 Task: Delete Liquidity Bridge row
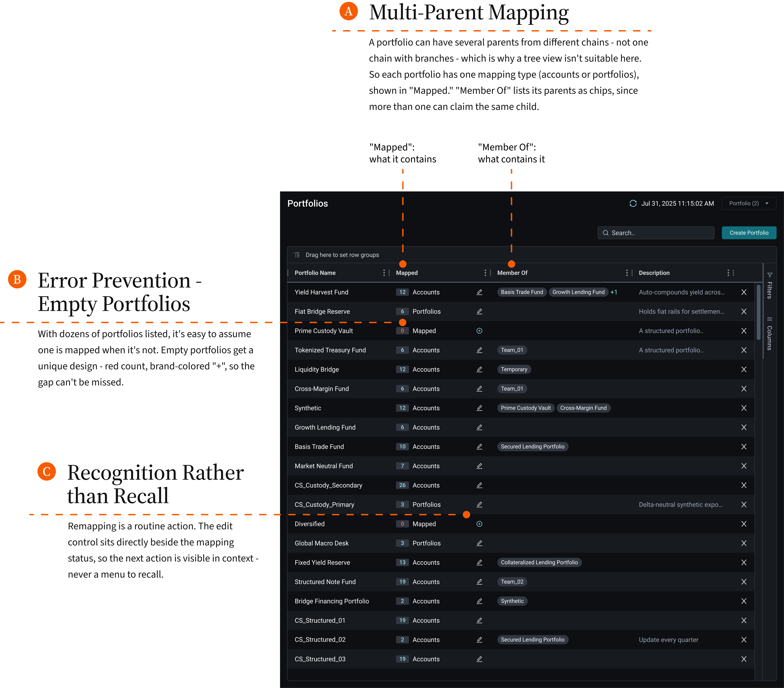(744, 369)
